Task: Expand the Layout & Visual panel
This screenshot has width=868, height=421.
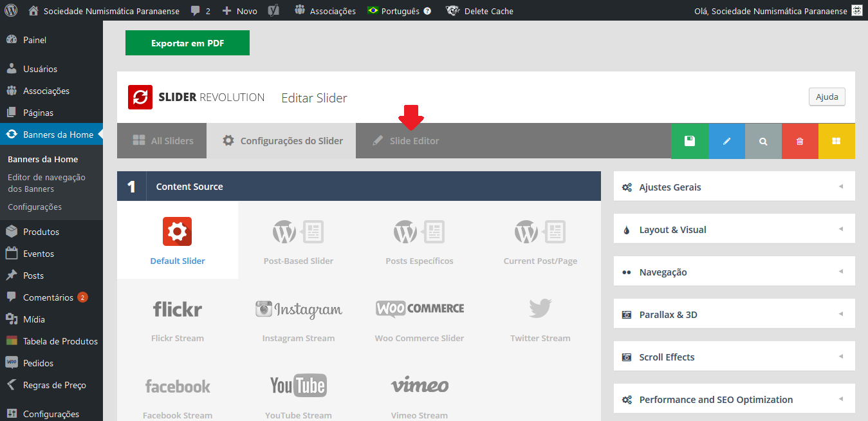Action: pyautogui.click(x=734, y=230)
